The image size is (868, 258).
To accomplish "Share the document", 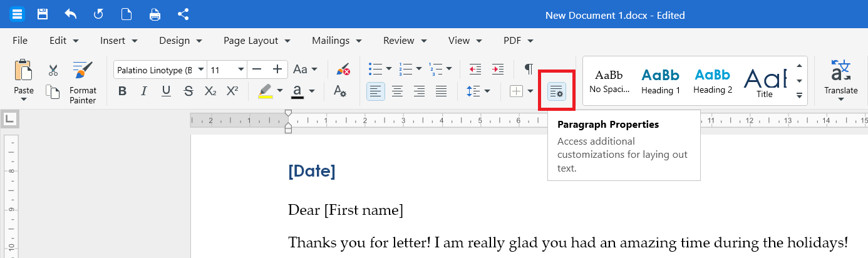I will click(183, 14).
